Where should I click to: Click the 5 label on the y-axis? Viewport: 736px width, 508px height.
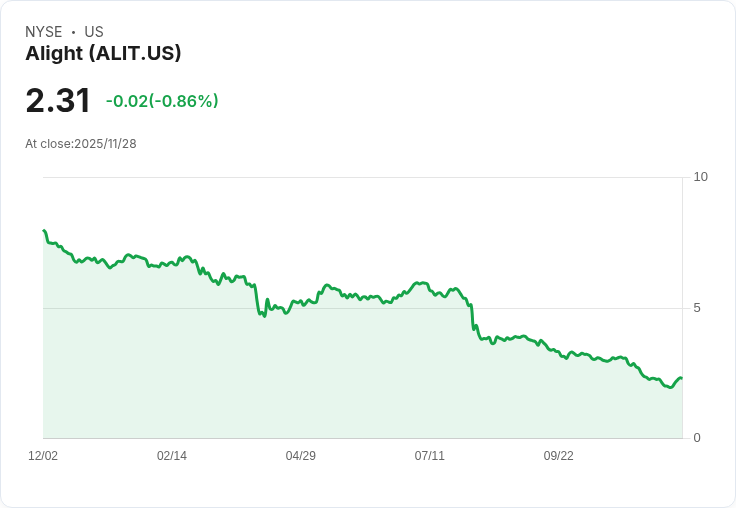[697, 308]
